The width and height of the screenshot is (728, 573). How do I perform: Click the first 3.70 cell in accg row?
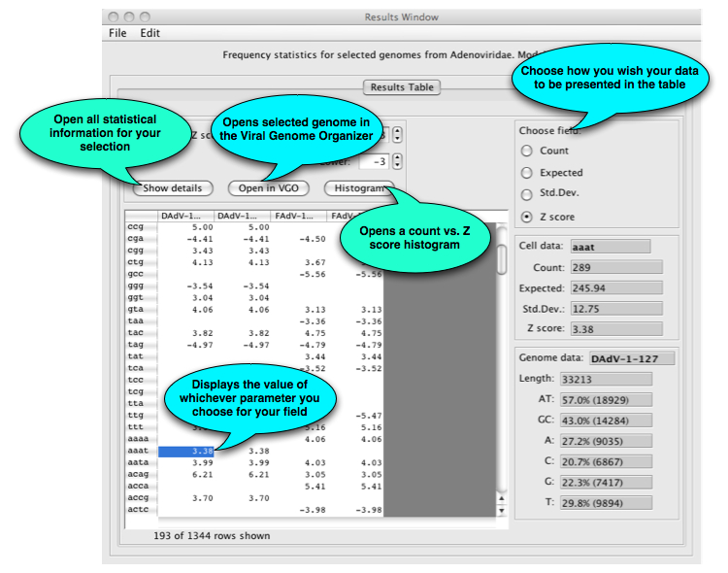pos(185,498)
